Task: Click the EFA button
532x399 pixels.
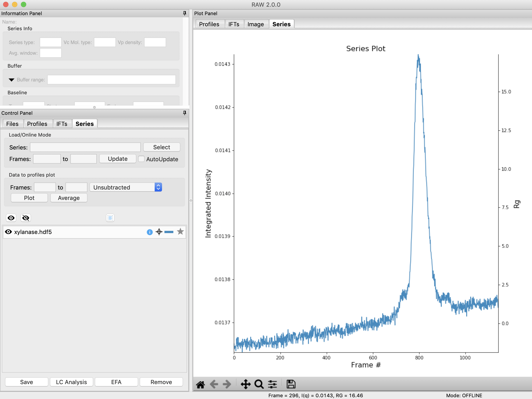Action: (x=116, y=382)
